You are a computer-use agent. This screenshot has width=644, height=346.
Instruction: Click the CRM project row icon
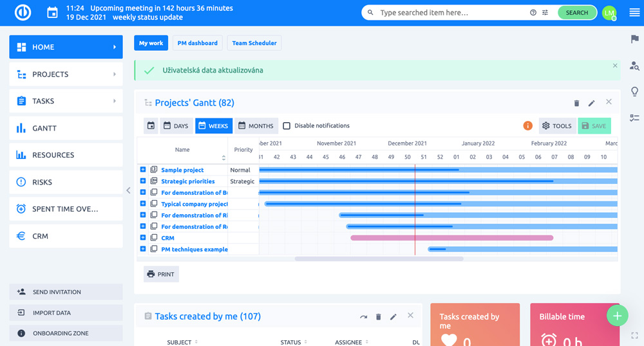coord(154,237)
